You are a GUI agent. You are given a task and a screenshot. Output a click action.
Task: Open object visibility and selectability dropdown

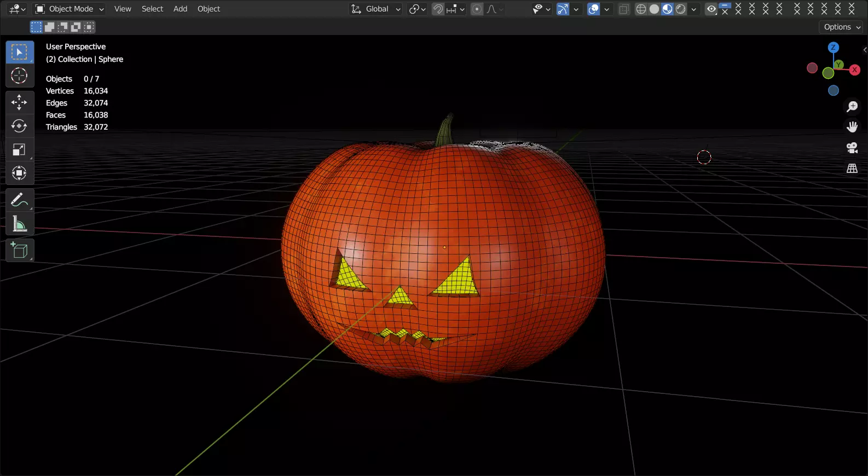pos(541,9)
